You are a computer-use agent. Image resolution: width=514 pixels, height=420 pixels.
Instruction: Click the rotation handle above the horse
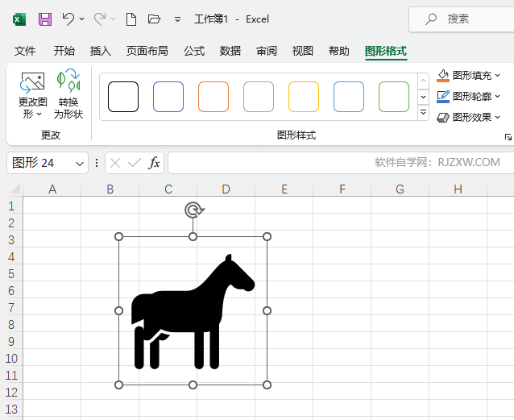click(x=193, y=210)
